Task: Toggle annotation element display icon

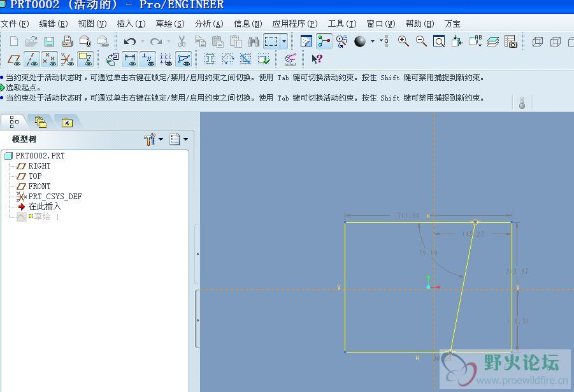Action: point(85,59)
